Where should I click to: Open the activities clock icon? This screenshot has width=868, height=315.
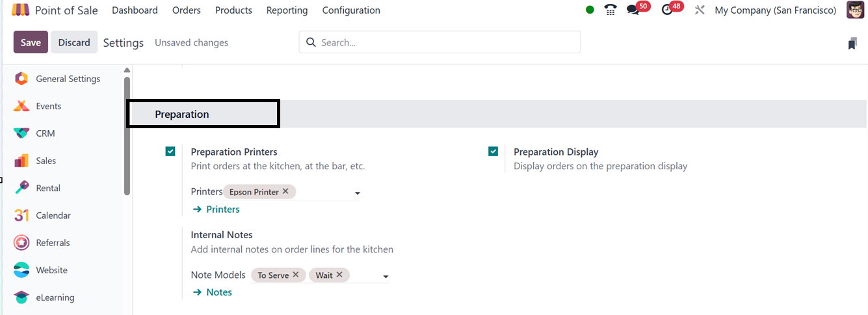(x=666, y=10)
